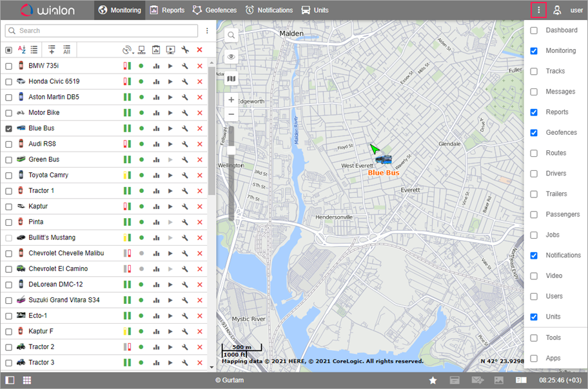Sort the unit list alphabetically (A-Z)
This screenshot has width=588, height=389.
pos(22,50)
